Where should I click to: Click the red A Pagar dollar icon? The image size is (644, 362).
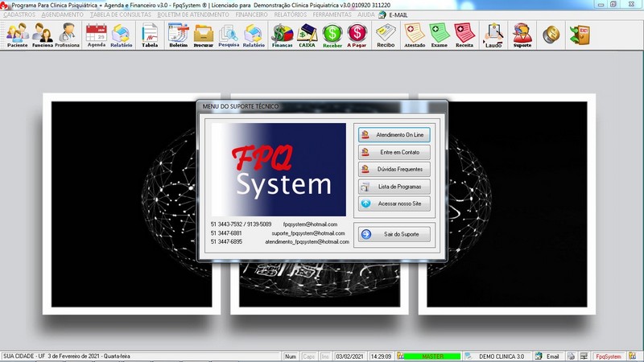click(x=357, y=35)
